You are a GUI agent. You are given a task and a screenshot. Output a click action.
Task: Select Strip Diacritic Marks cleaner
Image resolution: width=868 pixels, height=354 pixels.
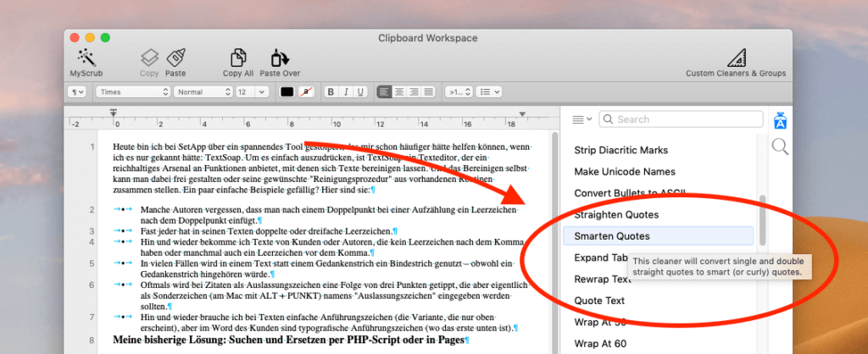pyautogui.click(x=620, y=150)
